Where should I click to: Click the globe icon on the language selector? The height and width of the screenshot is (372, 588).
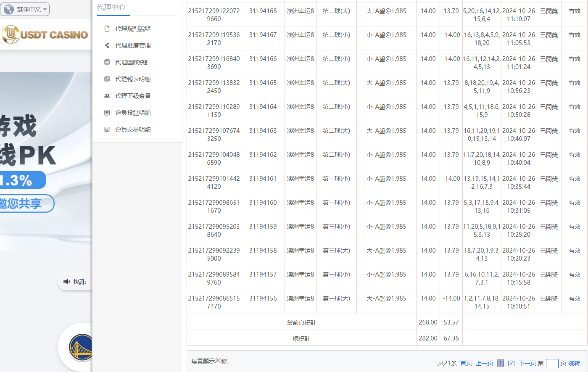pyautogui.click(x=9, y=9)
